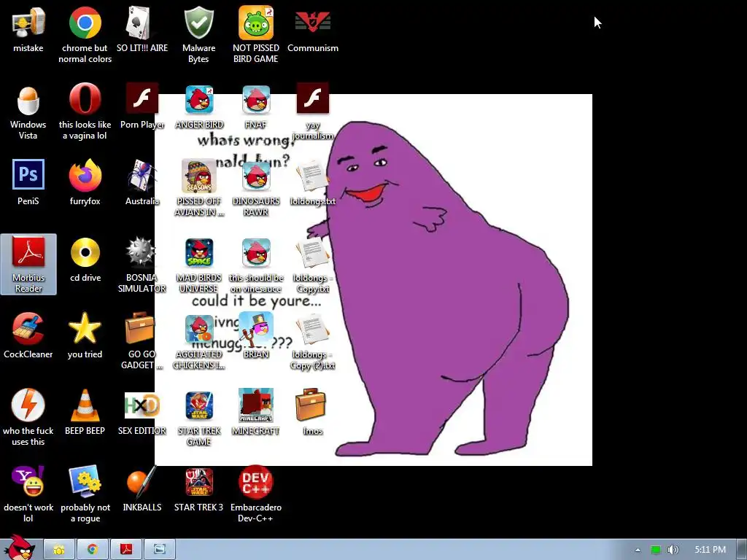Open the volume speaker tray icon

pos(673,550)
